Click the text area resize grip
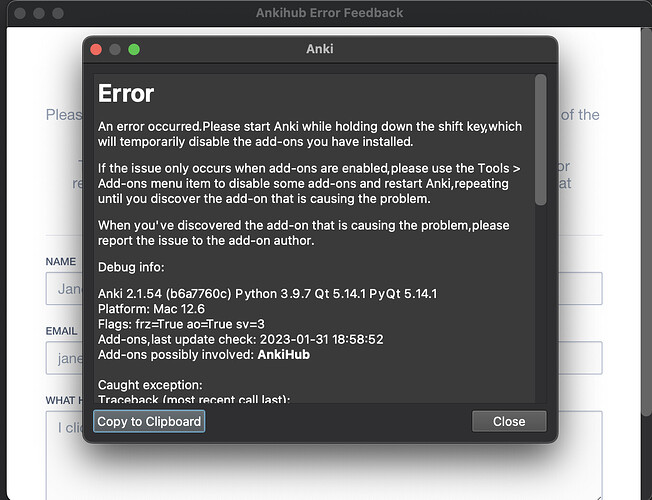Image resolution: width=652 pixels, height=500 pixels. [x=598, y=496]
